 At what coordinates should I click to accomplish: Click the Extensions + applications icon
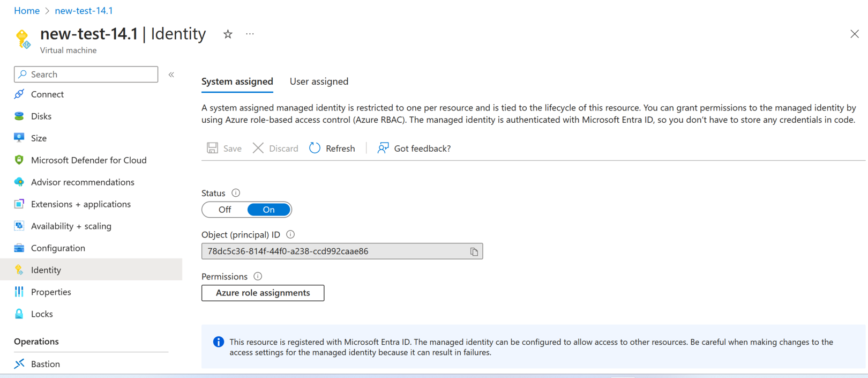point(19,204)
